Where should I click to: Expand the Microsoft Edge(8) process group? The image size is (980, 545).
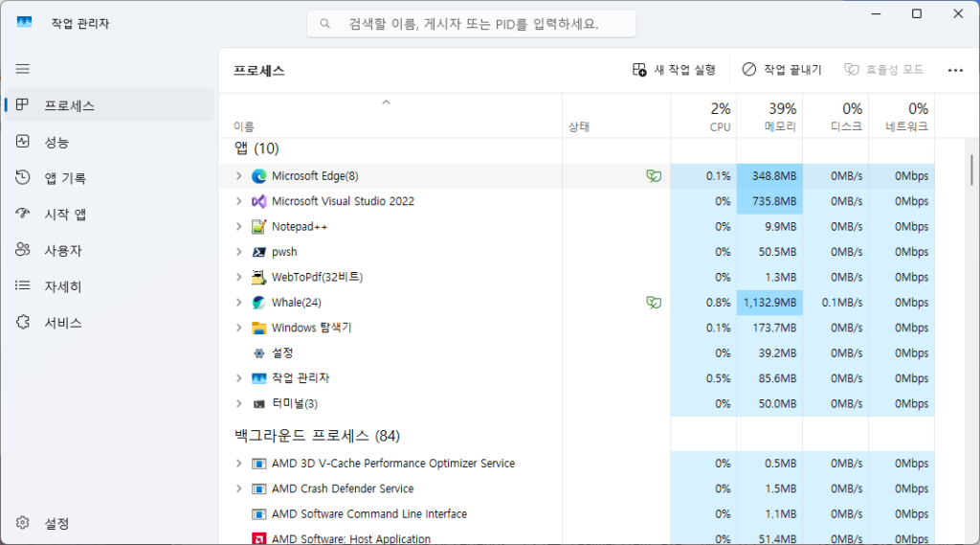pyautogui.click(x=238, y=176)
